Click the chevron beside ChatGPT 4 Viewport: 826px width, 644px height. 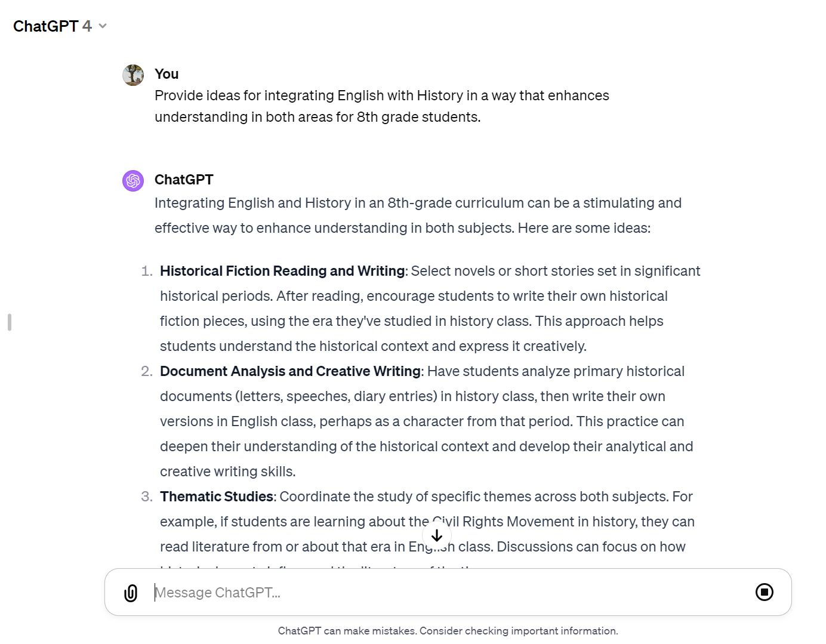103,26
